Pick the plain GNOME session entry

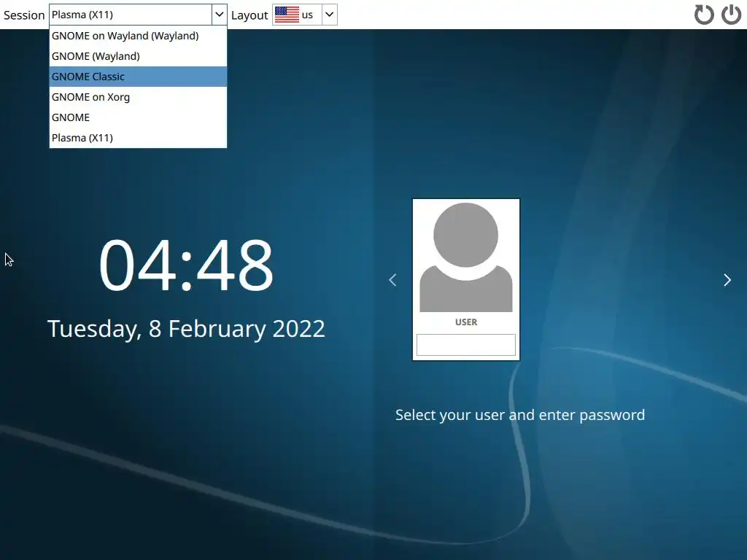pyautogui.click(x=138, y=117)
